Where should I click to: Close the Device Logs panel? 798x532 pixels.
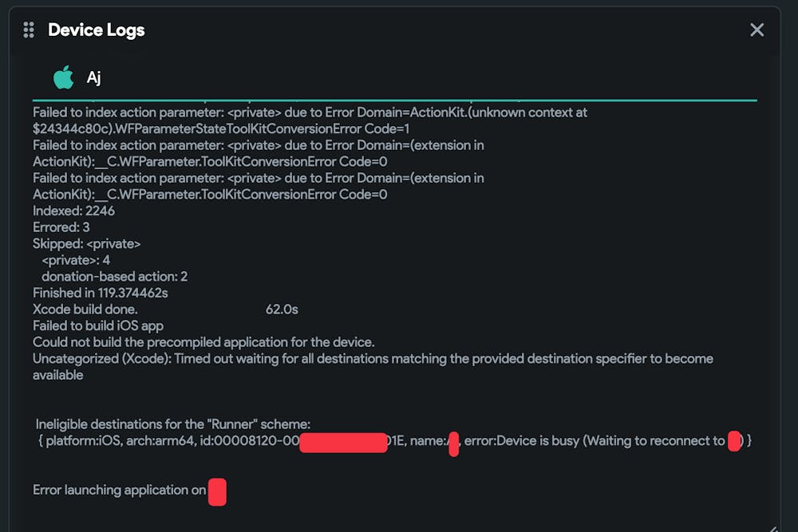(x=757, y=30)
